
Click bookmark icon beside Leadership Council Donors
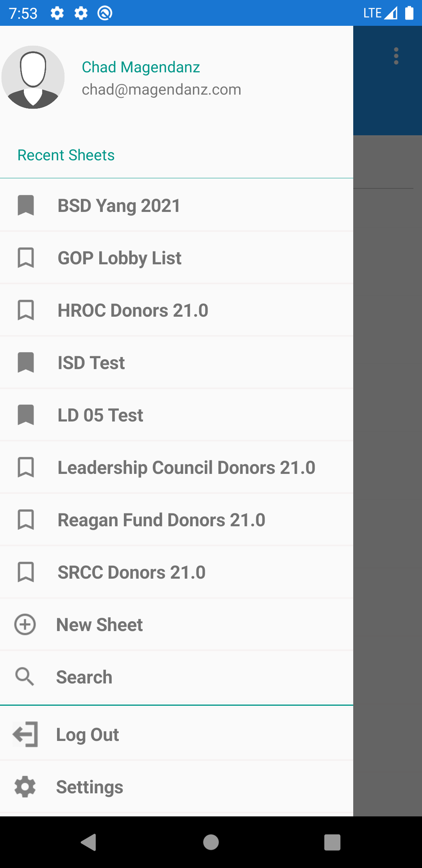pos(26,467)
